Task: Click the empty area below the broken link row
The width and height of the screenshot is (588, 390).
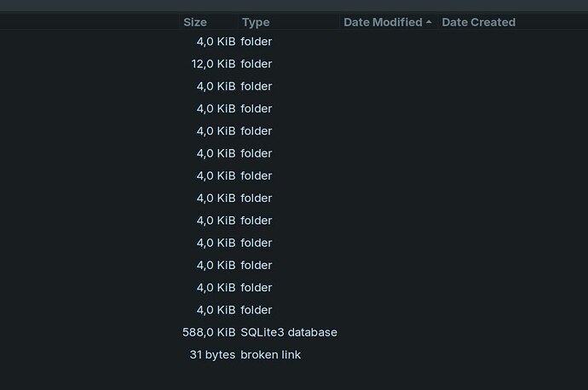Action: 294,377
